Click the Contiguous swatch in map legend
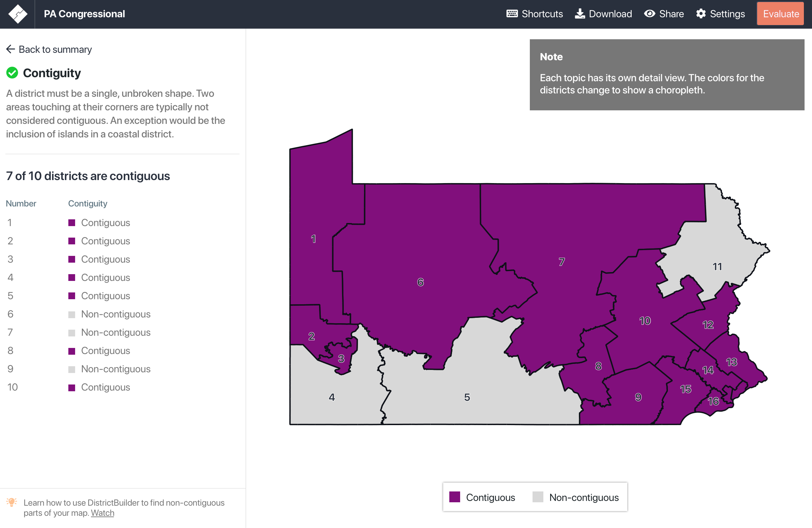The image size is (812, 528). point(455,497)
